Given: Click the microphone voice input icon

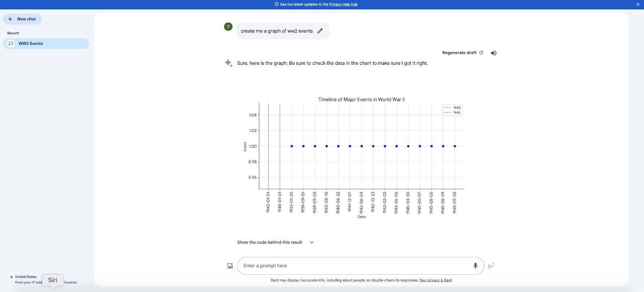Looking at the screenshot, I should 475,266.
